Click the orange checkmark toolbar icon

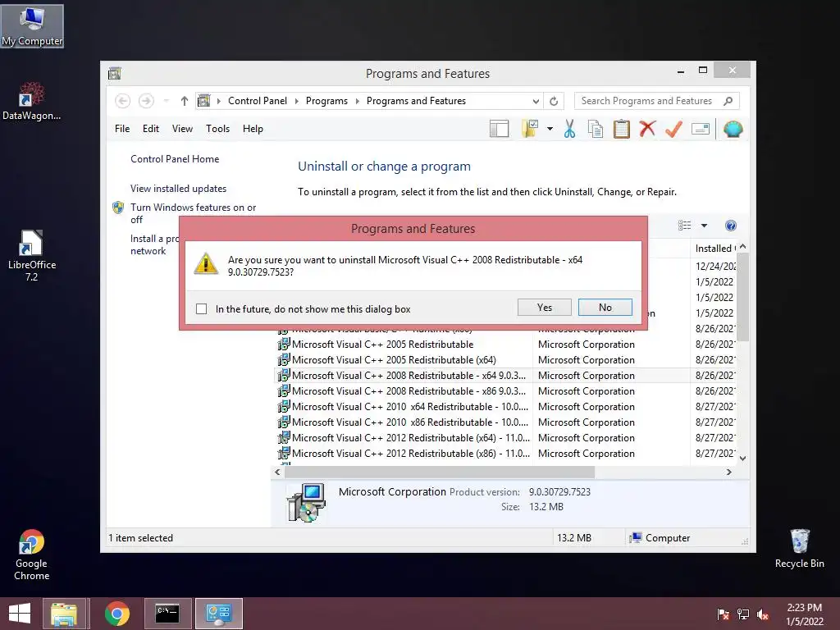[674, 129]
